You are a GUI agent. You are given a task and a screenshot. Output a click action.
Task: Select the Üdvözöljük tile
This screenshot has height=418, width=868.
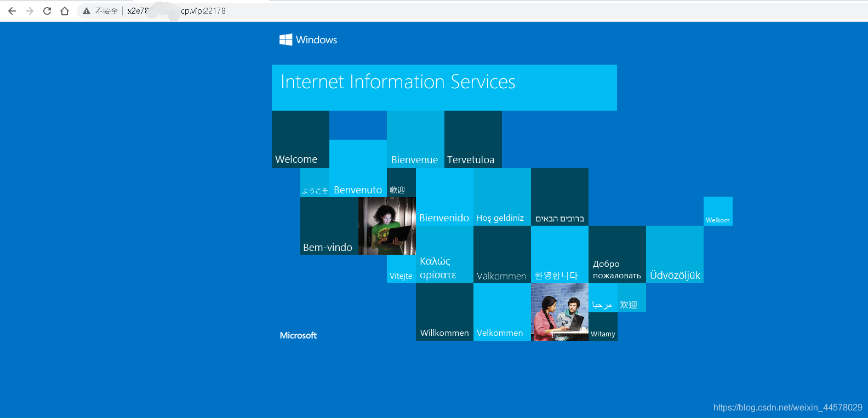click(x=675, y=254)
